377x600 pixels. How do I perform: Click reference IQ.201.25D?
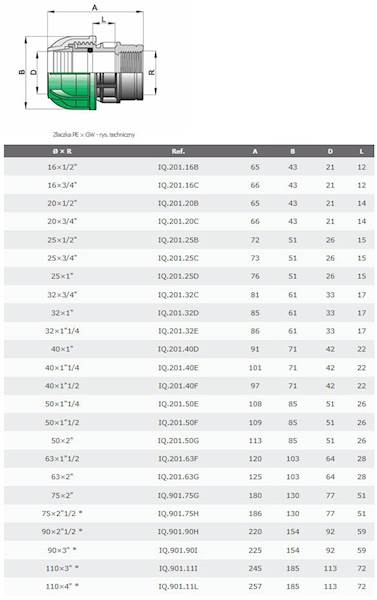(178, 276)
